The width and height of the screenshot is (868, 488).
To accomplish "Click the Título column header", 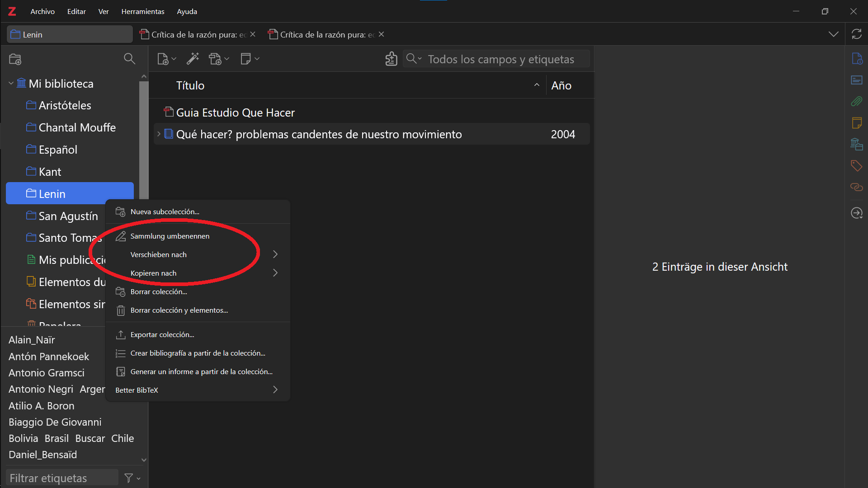I will 190,85.
